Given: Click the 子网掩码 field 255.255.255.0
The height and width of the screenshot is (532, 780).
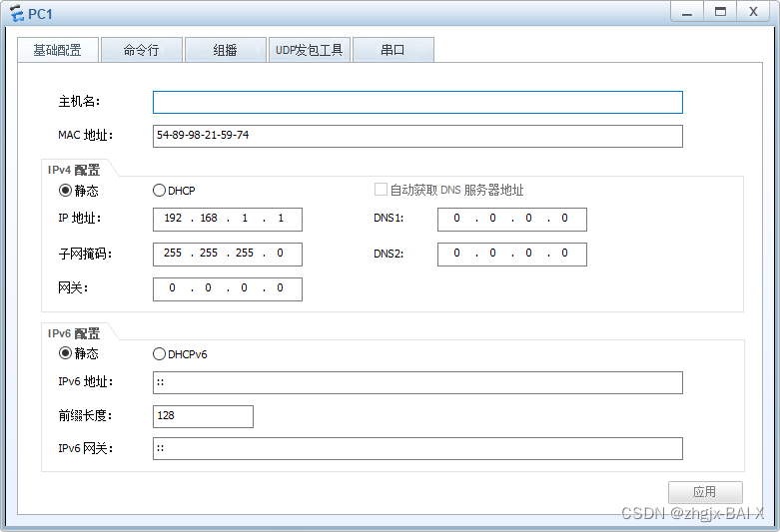Looking at the screenshot, I should (x=228, y=255).
